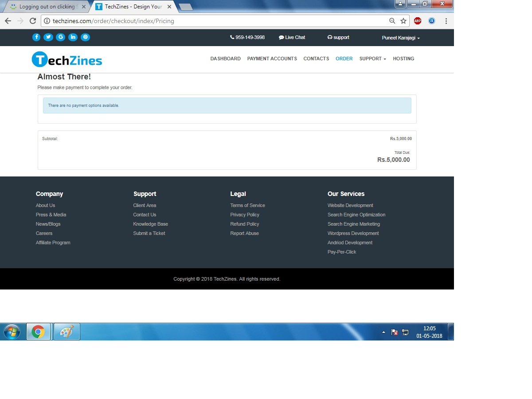View site information icon in address bar
The height and width of the screenshot is (399, 532).
(47, 21)
